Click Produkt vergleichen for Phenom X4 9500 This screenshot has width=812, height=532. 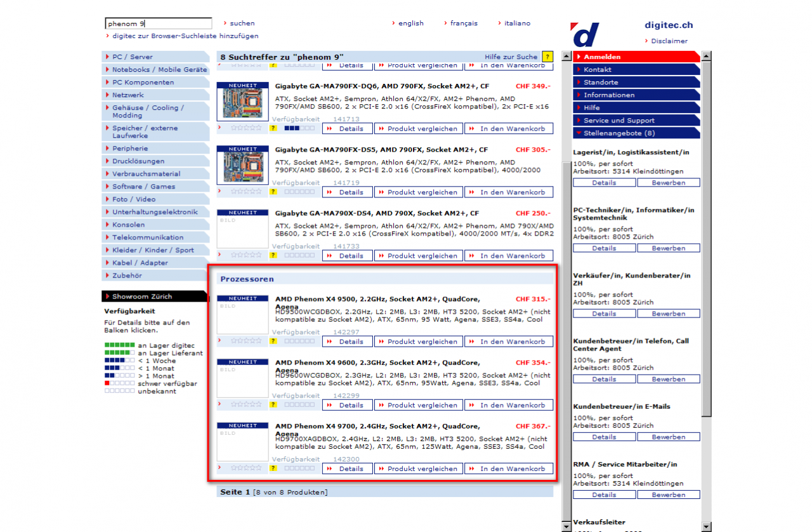tap(418, 342)
